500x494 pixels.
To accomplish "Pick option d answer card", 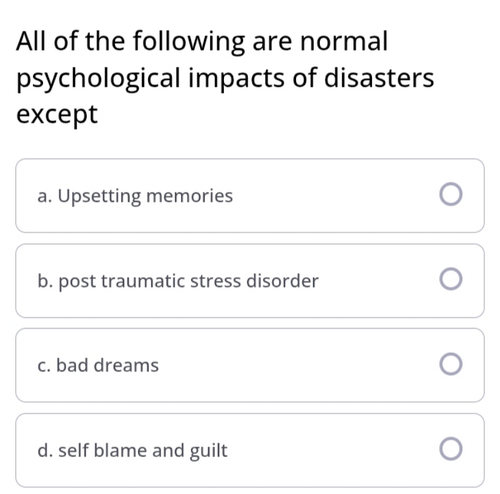I will [250, 450].
